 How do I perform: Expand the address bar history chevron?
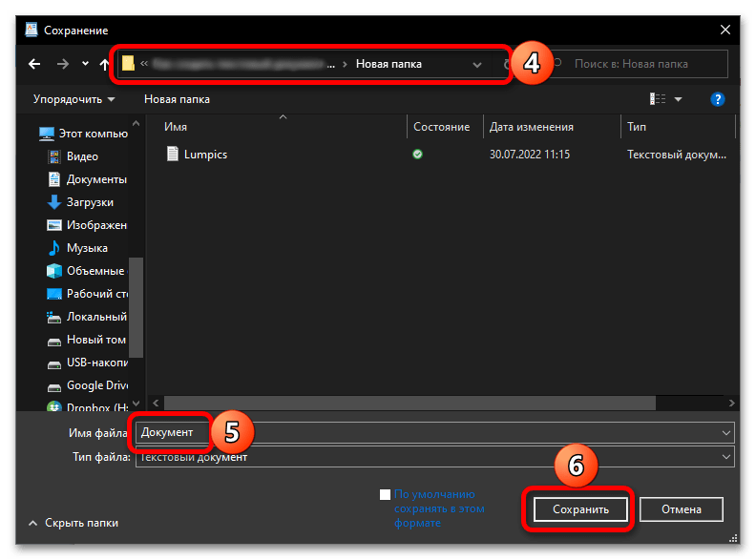point(477,65)
